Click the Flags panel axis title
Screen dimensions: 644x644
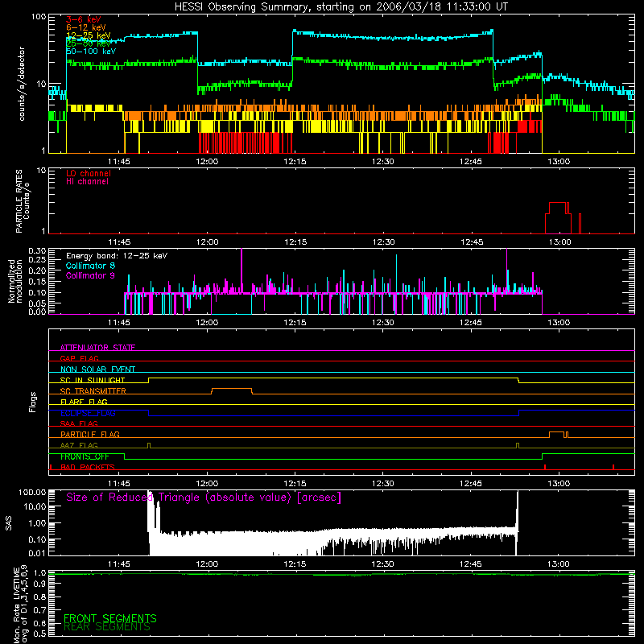pyautogui.click(x=33, y=402)
